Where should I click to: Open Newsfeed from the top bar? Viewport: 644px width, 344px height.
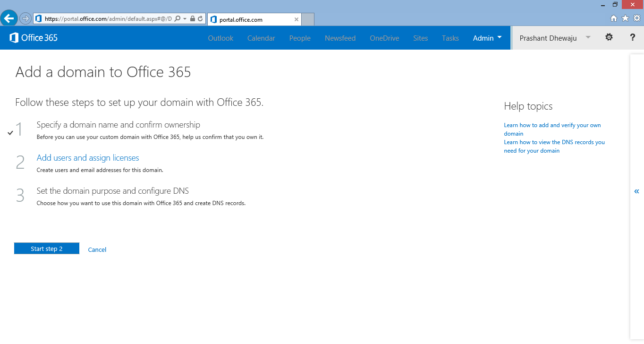(340, 38)
